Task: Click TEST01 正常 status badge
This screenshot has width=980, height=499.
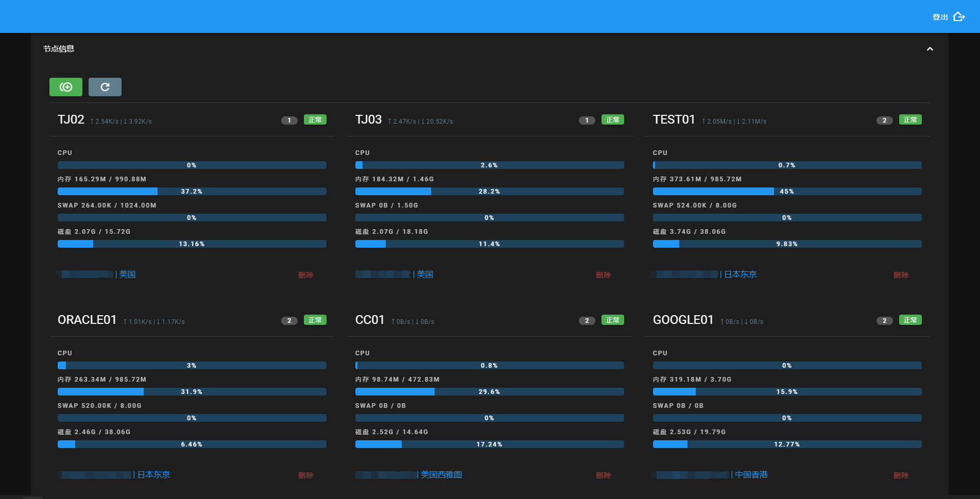Action: [910, 120]
